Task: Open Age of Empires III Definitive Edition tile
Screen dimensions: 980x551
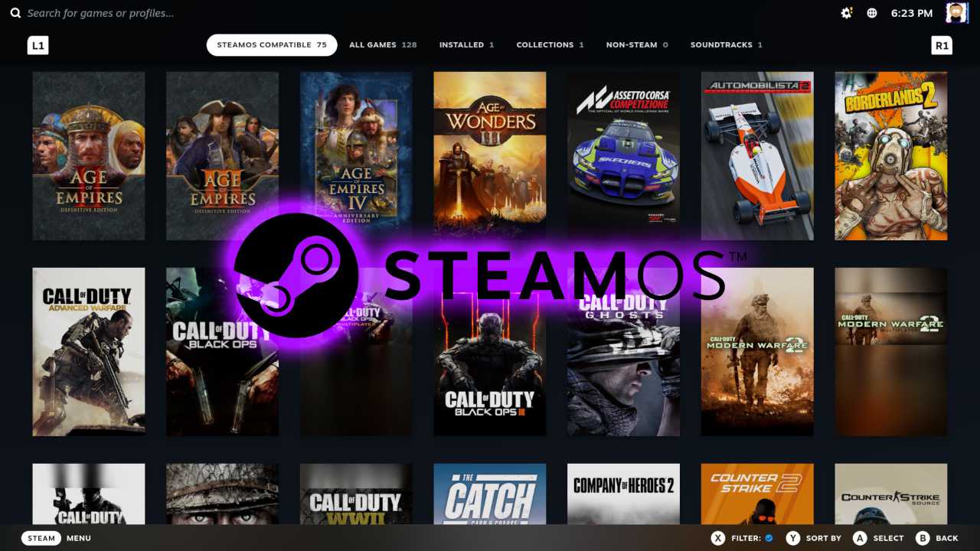Action: click(222, 156)
